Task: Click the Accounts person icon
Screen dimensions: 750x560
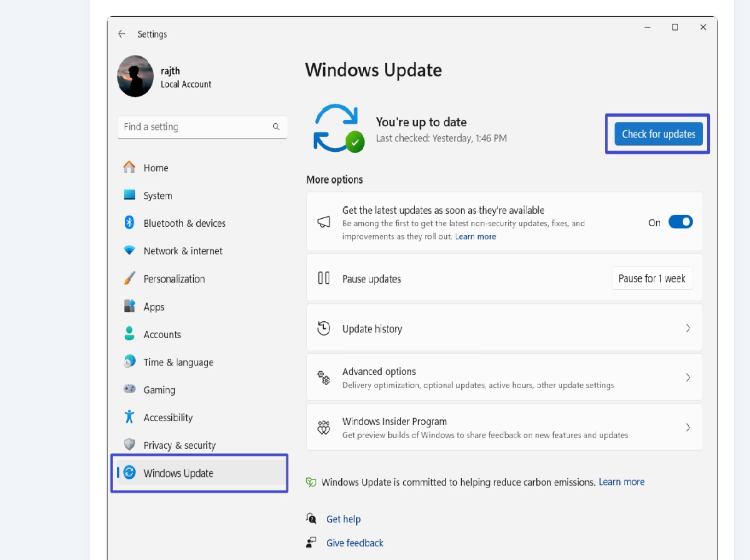Action: [129, 334]
